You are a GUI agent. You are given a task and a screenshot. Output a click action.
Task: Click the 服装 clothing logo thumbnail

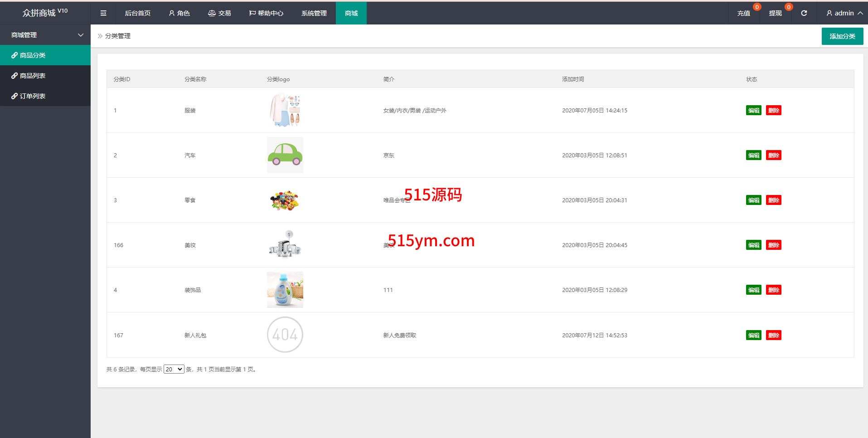285,110
